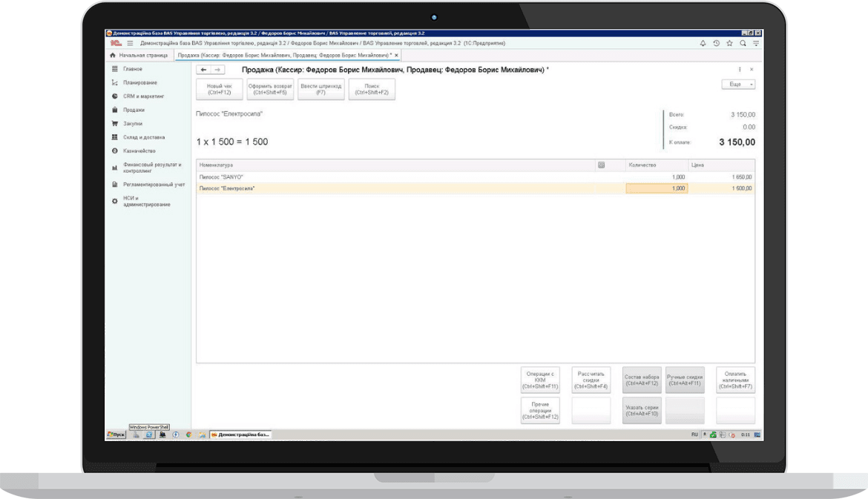Open the Продажи section in sidebar
The width and height of the screenshot is (868, 499).
[x=134, y=110]
